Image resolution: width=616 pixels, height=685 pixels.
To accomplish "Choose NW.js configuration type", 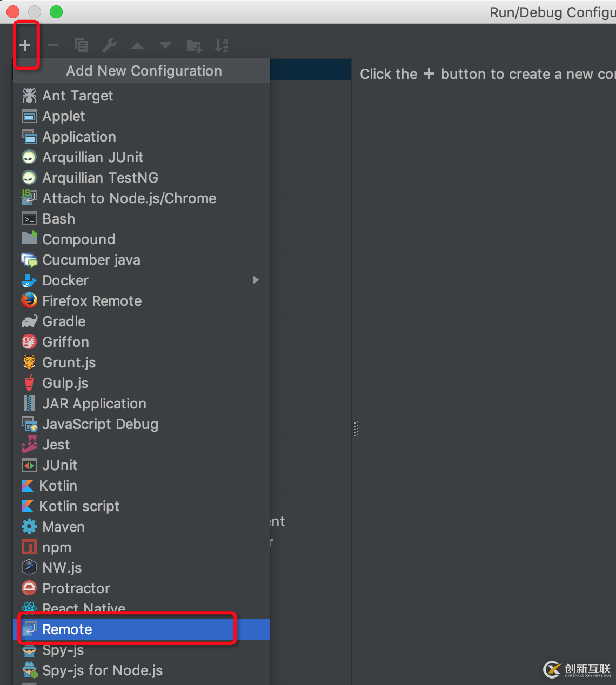I will [142, 568].
